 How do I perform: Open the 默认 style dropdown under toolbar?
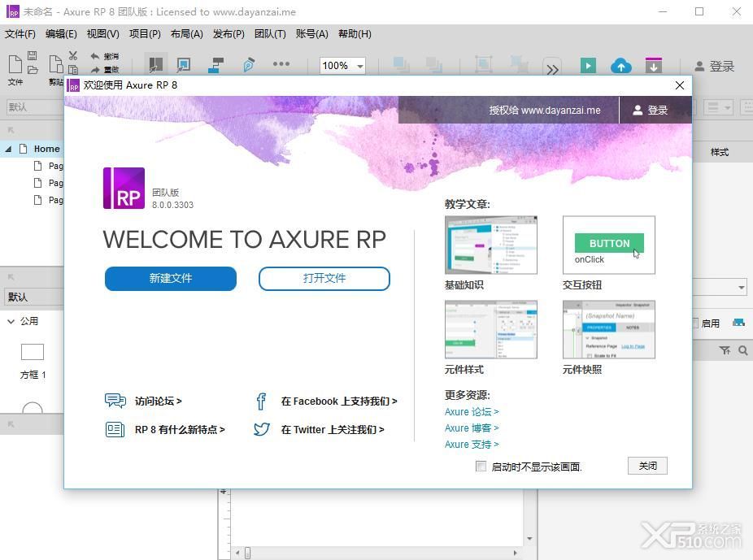tap(35, 107)
